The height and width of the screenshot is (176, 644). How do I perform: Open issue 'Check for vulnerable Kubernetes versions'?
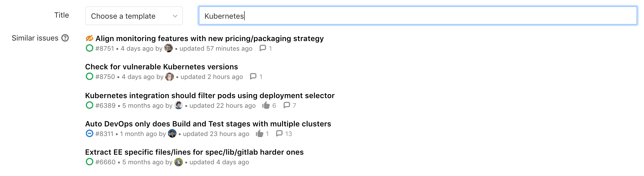pyautogui.click(x=161, y=67)
